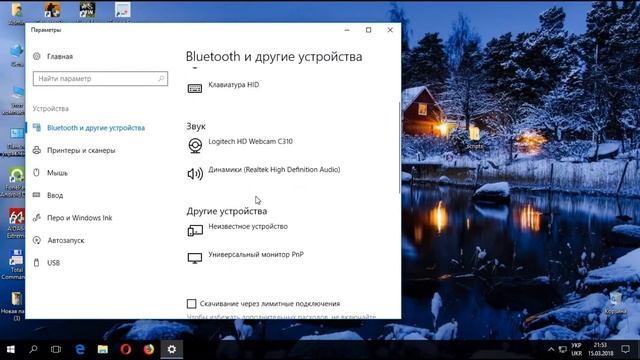Select Клавиатура HID device
Image resolution: width=640 pixels, height=360 pixels.
[233, 84]
